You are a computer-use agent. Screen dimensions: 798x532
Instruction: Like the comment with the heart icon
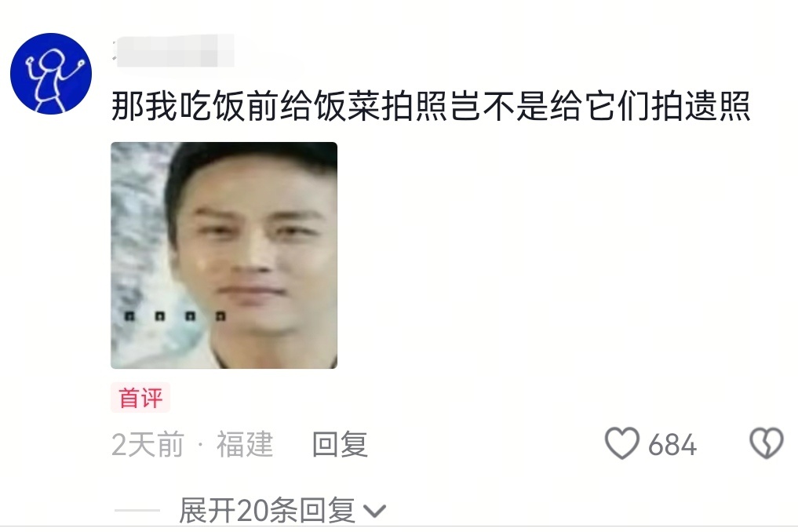click(x=622, y=443)
